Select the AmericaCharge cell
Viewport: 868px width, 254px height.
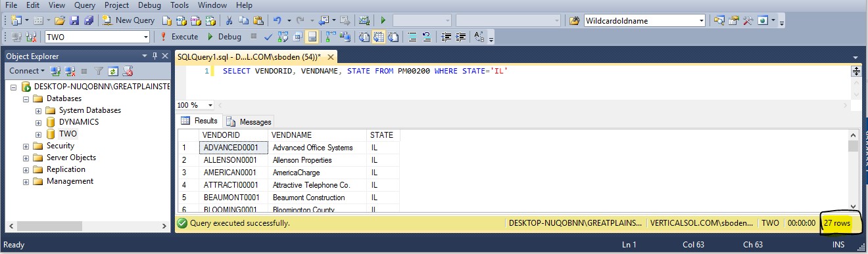click(x=318, y=173)
